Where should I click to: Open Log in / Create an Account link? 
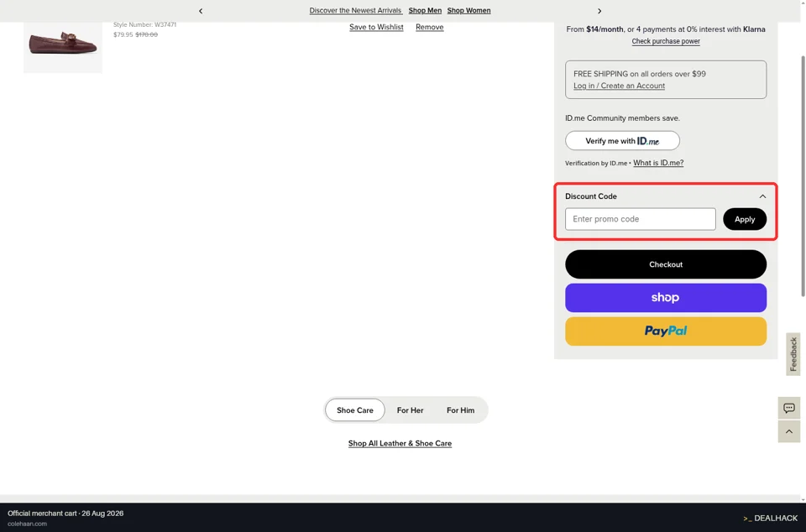619,86
